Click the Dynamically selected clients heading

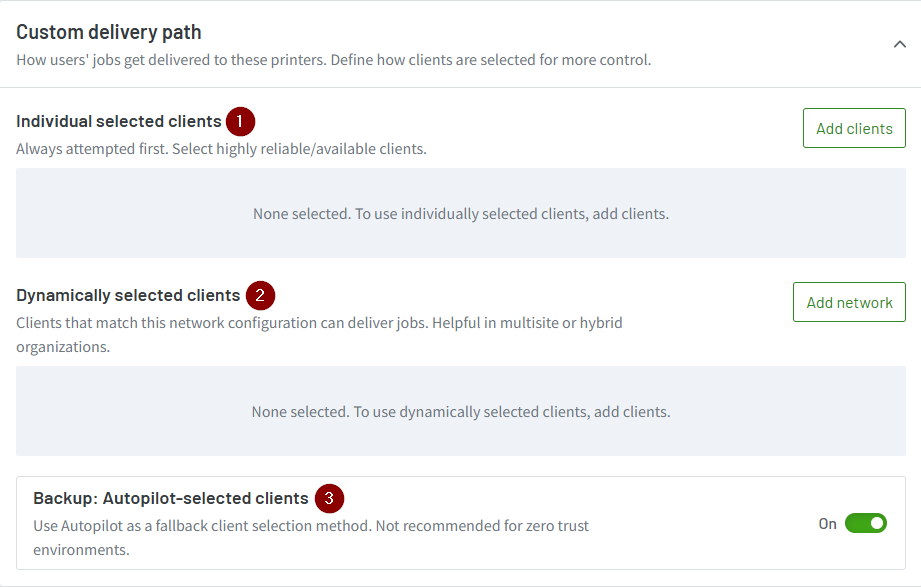click(128, 296)
